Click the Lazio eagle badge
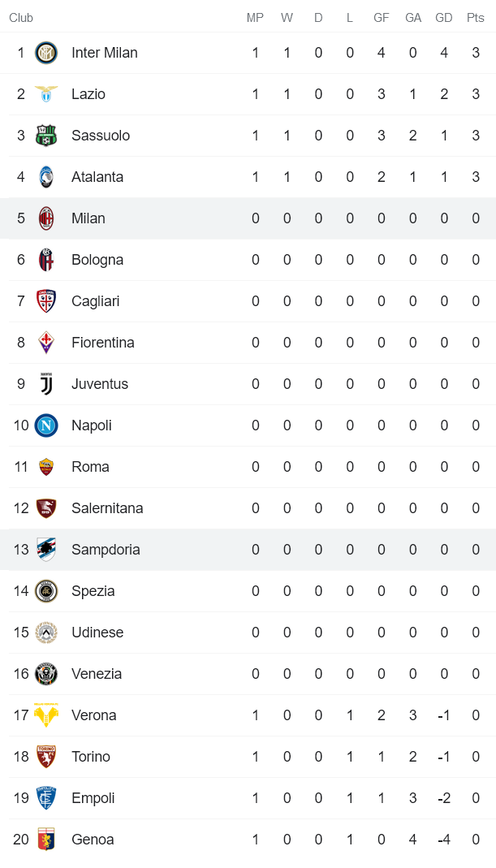Image resolution: width=496 pixels, height=868 pixels. pos(46,93)
